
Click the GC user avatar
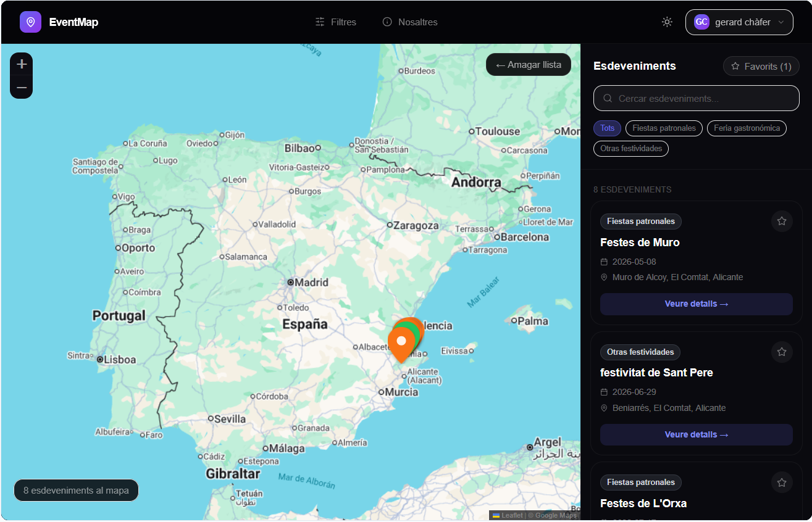pos(701,22)
